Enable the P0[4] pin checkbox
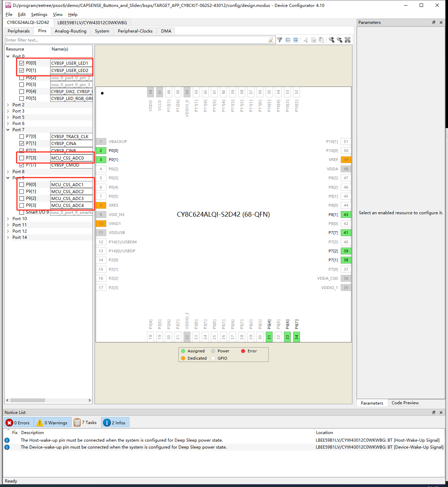Viewport: 448px width, 487px height. coord(22,91)
